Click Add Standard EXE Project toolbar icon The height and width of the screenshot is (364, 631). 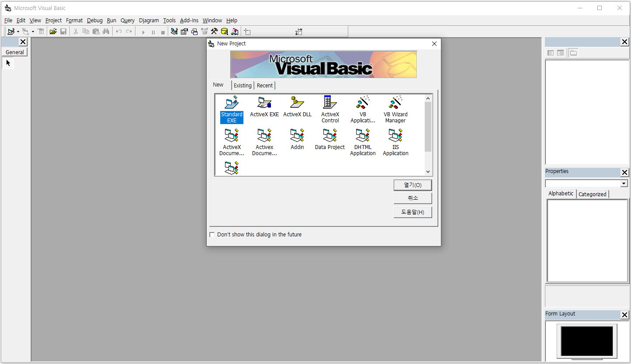[x=11, y=31]
